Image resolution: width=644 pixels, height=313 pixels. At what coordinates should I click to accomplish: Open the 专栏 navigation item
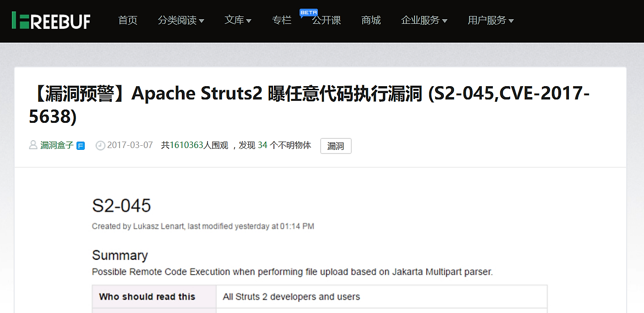(x=282, y=20)
